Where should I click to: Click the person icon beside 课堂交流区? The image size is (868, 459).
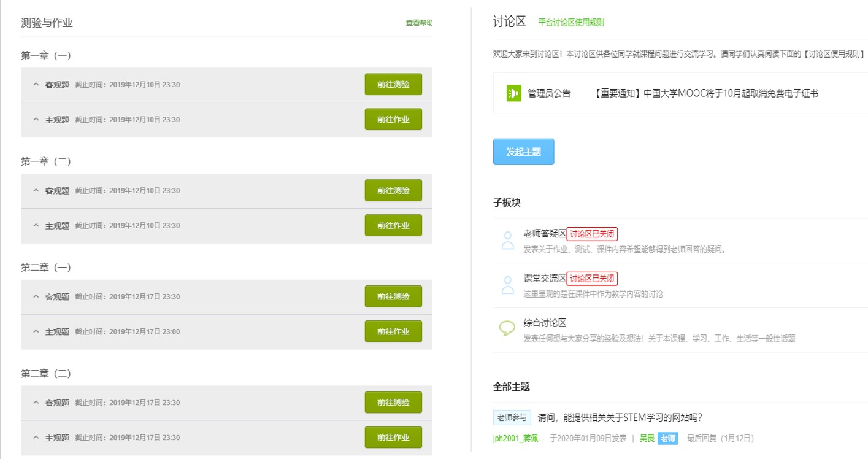(507, 285)
